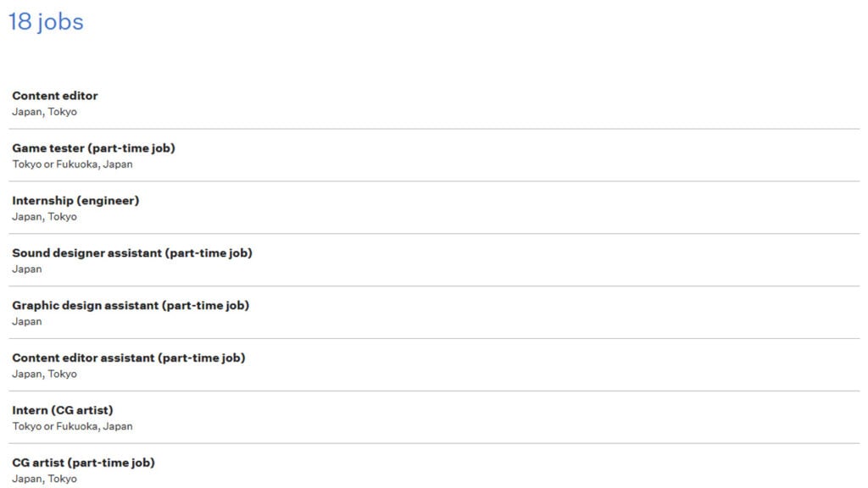
Task: Open the Content editor job listing
Action: [55, 96]
